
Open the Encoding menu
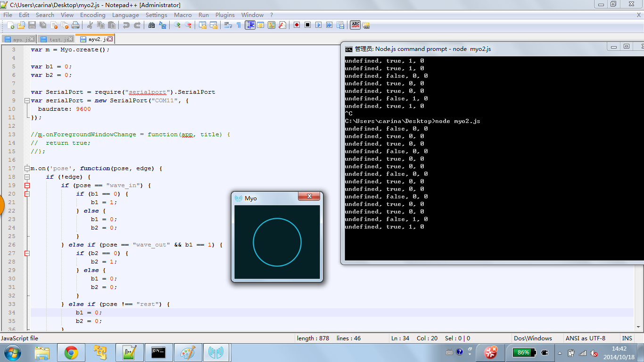92,15
